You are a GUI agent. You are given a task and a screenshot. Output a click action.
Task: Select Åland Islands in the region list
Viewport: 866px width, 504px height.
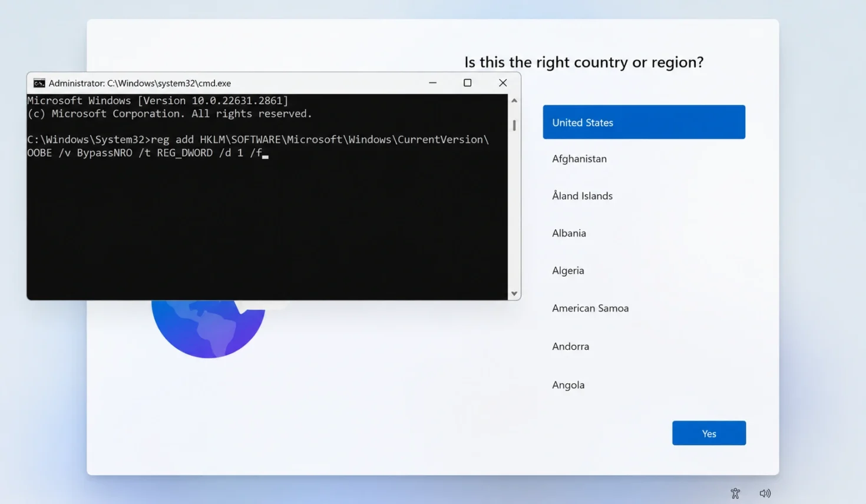click(x=644, y=195)
